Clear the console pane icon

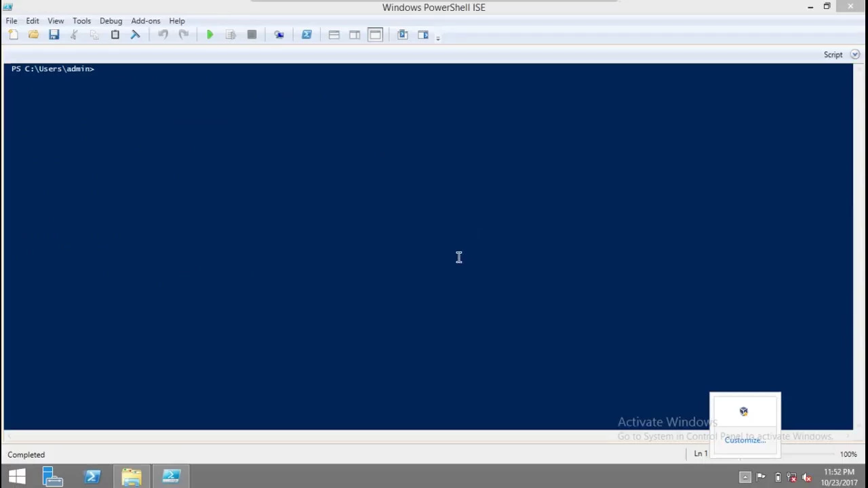tap(136, 35)
